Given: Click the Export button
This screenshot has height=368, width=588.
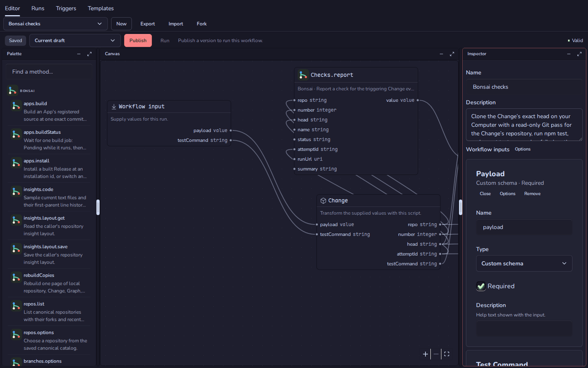Looking at the screenshot, I should click(x=147, y=24).
